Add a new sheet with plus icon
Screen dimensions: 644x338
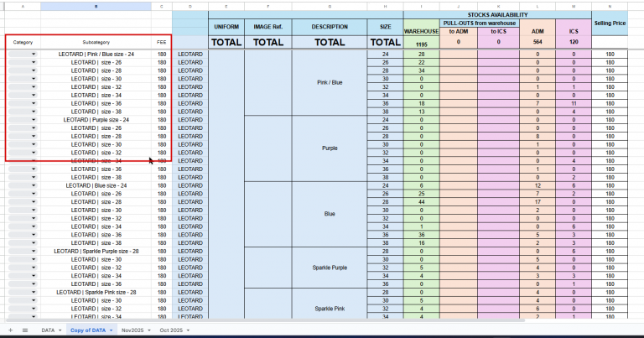10,330
